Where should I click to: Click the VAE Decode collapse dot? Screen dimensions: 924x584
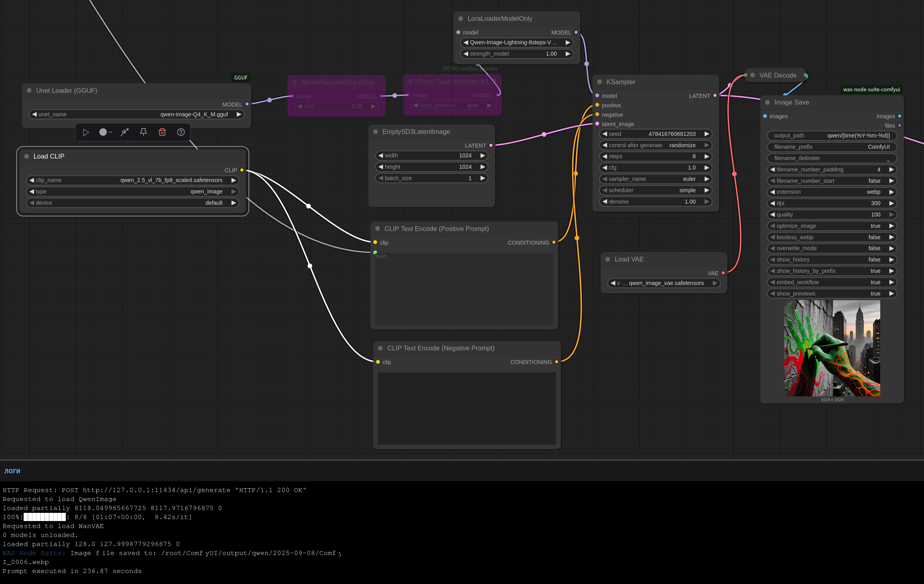(752, 75)
